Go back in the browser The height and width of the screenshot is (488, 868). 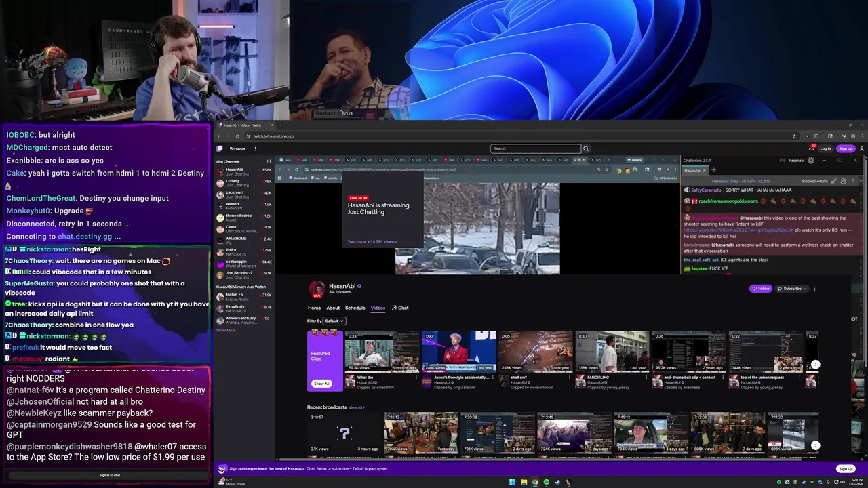[x=220, y=136]
